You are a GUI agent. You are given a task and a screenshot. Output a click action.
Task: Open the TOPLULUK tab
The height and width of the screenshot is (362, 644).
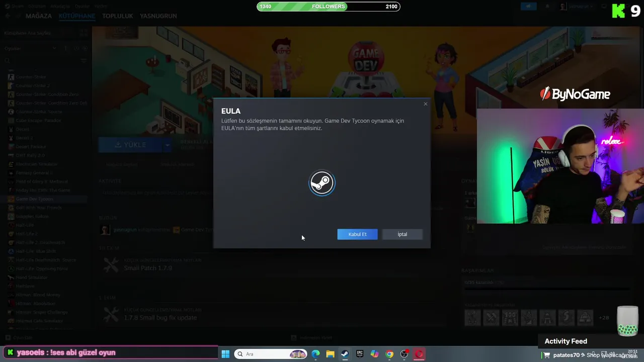point(118,16)
